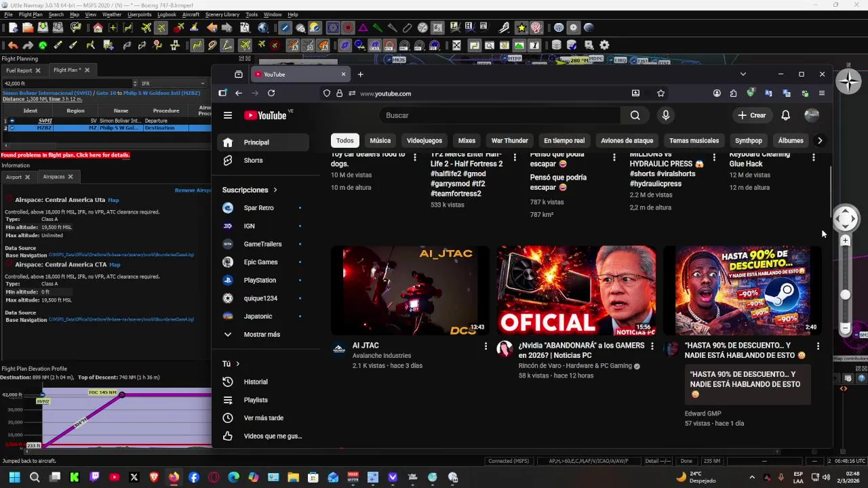Click the compass rose on the map

coord(848,81)
